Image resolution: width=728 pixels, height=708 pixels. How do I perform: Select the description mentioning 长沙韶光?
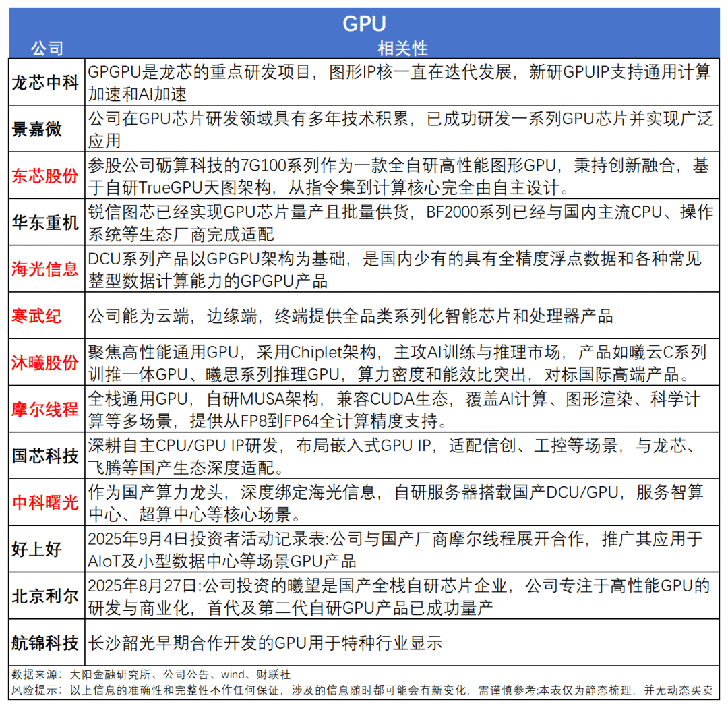tap(402, 643)
